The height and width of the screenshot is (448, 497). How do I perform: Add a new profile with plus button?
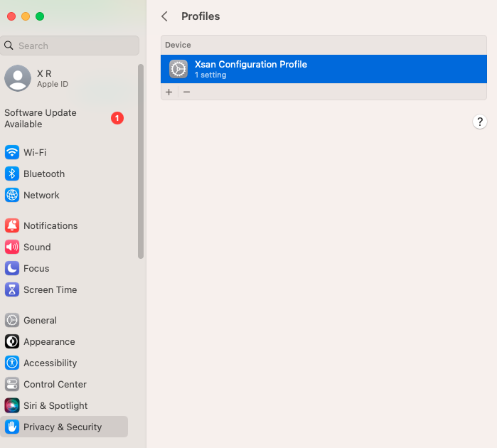[169, 92]
